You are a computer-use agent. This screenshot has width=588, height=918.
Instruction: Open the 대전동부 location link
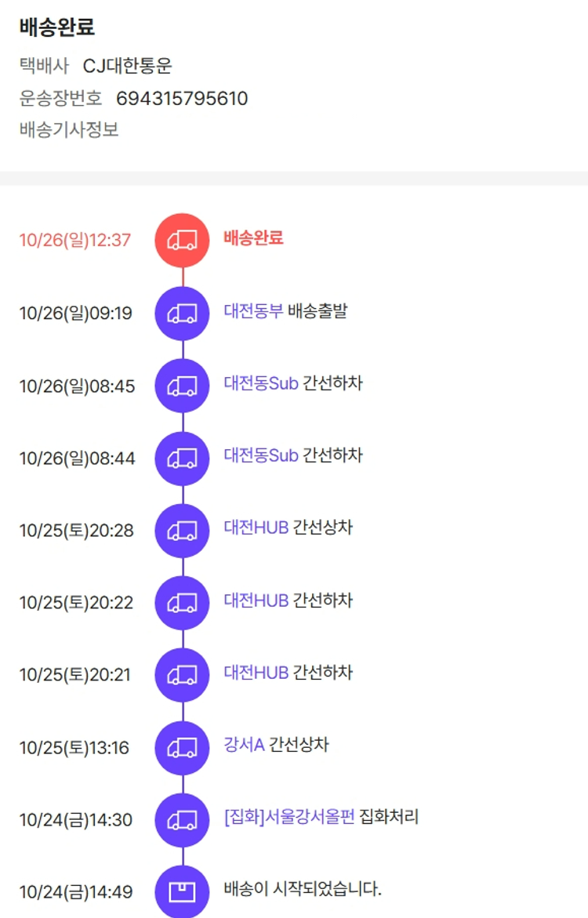[253, 311]
